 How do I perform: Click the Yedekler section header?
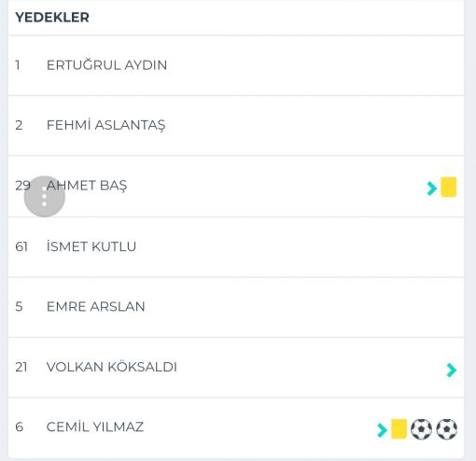tap(52, 17)
